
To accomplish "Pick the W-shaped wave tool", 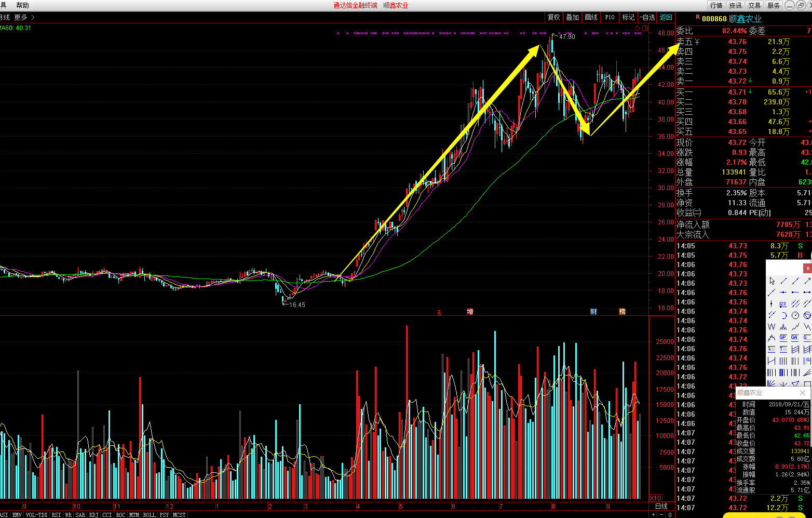I will [x=772, y=327].
